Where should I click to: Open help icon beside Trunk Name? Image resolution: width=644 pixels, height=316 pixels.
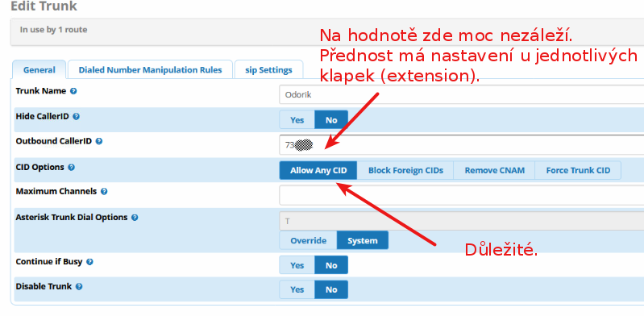(x=73, y=91)
